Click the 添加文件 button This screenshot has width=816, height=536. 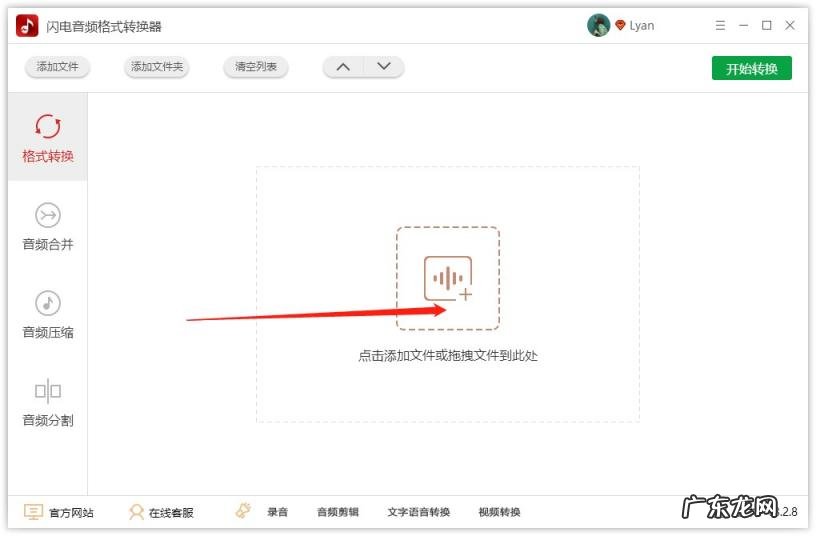click(x=57, y=67)
